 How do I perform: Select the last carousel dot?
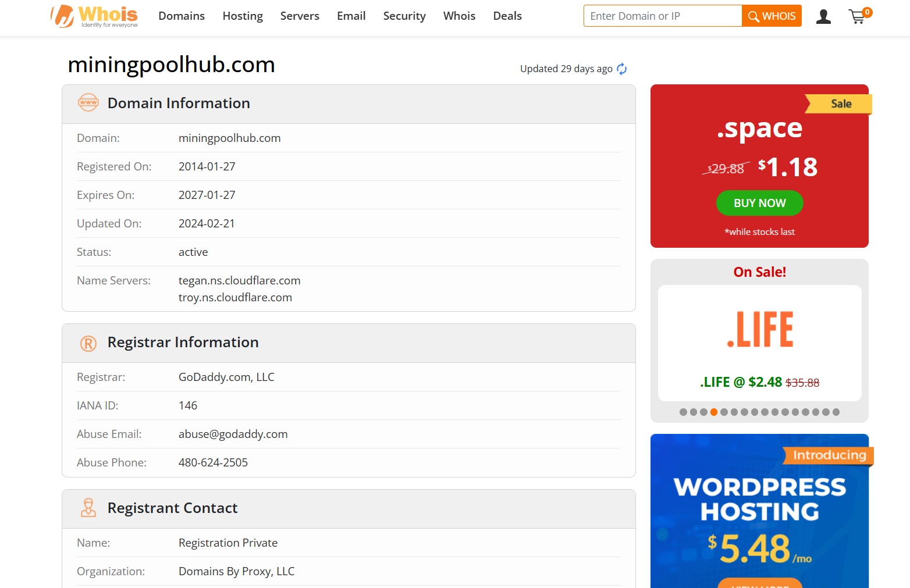836,412
